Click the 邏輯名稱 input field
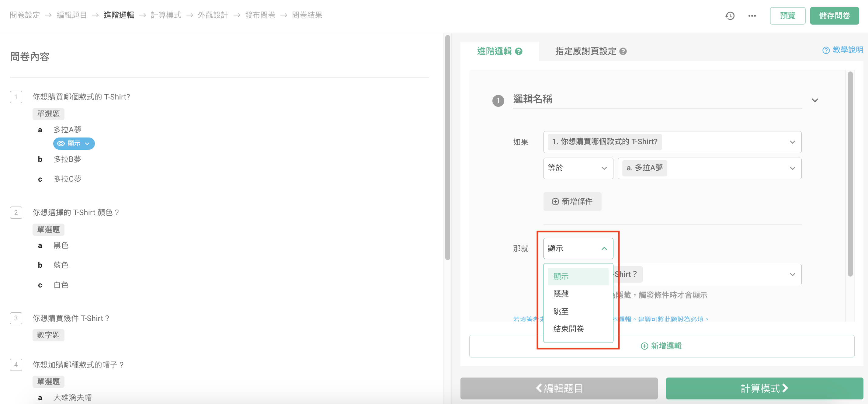 [656, 99]
